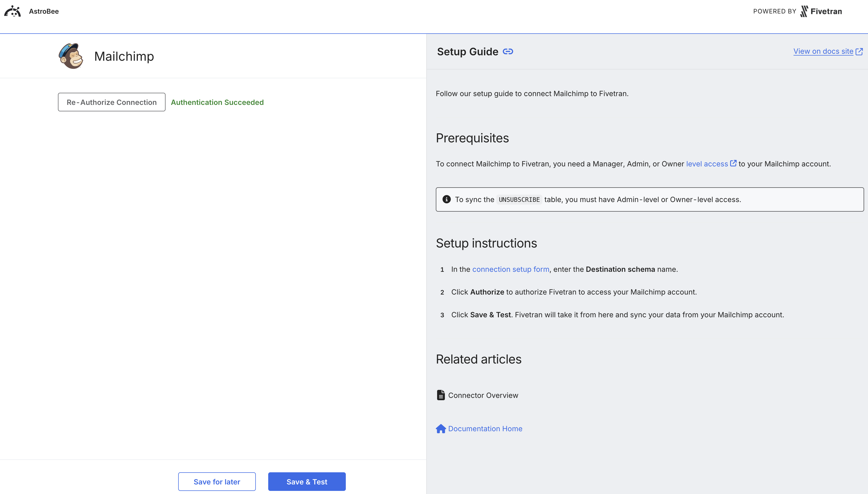Click the document icon beside Connector Overview
The height and width of the screenshot is (494, 868).
[x=441, y=395]
